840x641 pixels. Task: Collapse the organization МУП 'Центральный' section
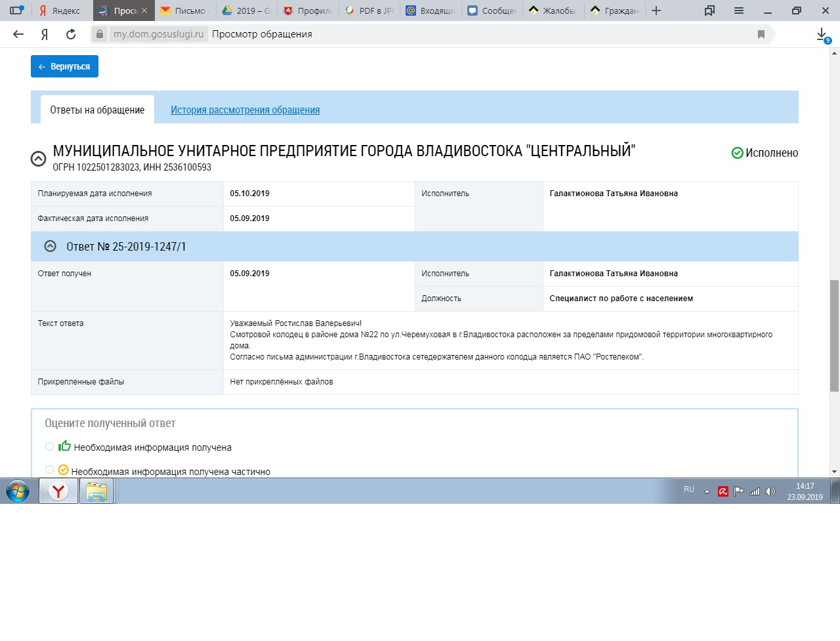[x=39, y=158]
